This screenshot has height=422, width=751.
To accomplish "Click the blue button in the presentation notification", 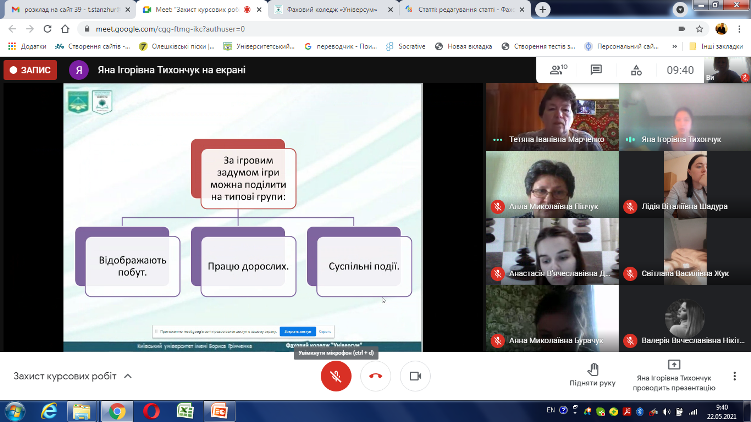I will pos(297,331).
